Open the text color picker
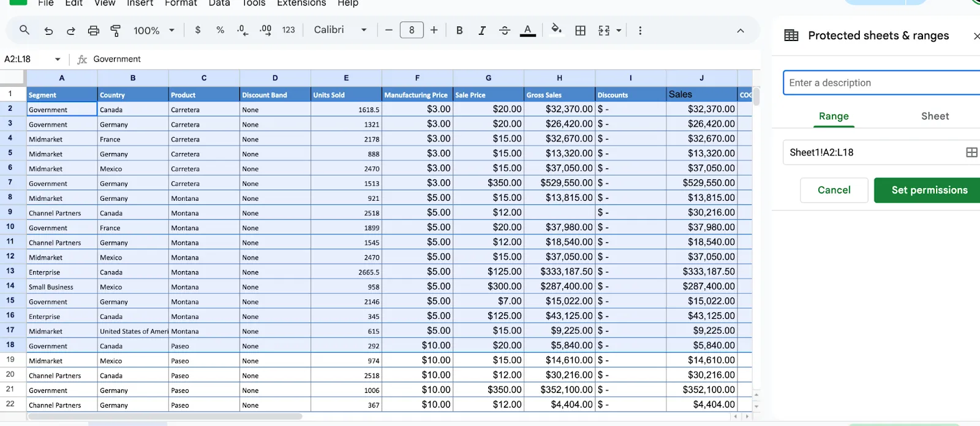Image resolution: width=980 pixels, height=426 pixels. click(527, 30)
